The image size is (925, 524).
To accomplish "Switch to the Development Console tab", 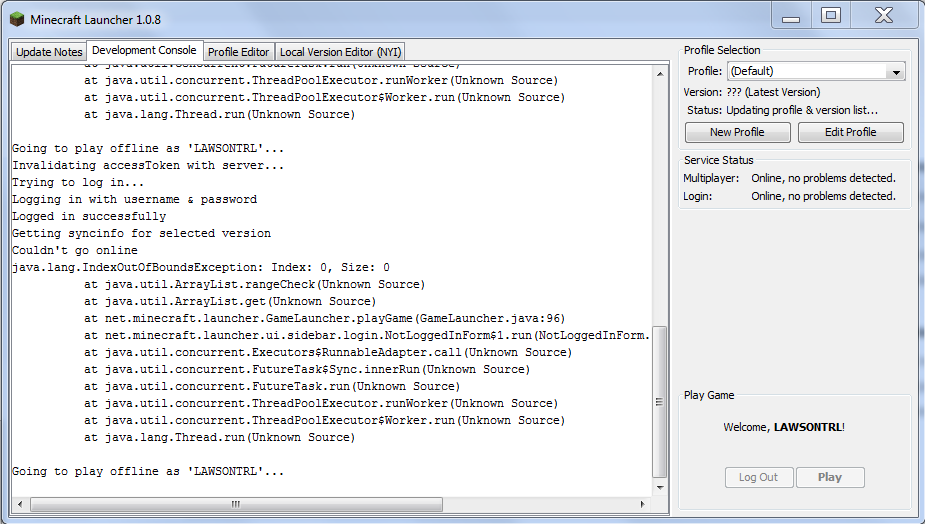I will pyautogui.click(x=145, y=51).
